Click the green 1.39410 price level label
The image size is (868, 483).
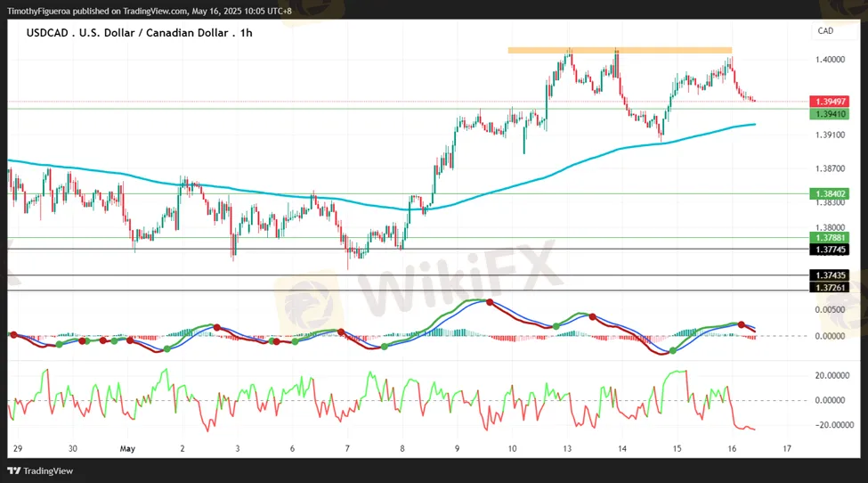(828, 115)
